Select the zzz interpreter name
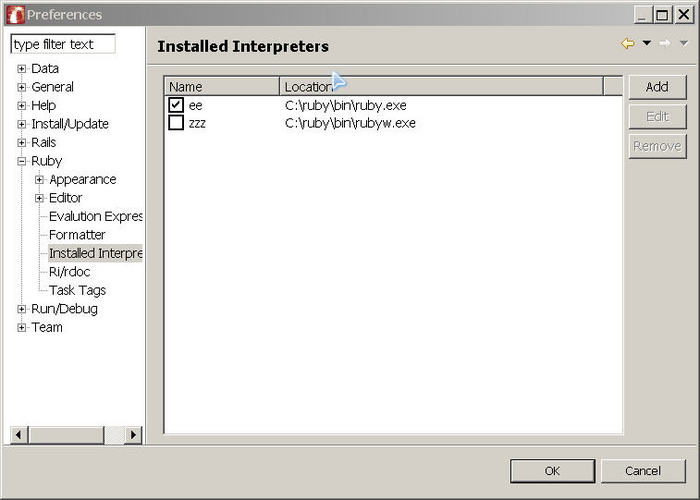The height and width of the screenshot is (500, 700). [x=197, y=123]
